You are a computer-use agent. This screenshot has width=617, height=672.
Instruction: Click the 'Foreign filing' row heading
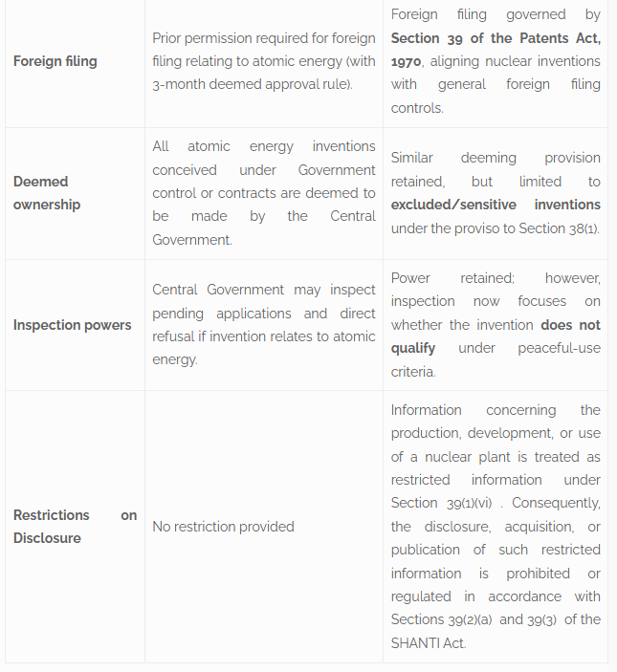[55, 61]
